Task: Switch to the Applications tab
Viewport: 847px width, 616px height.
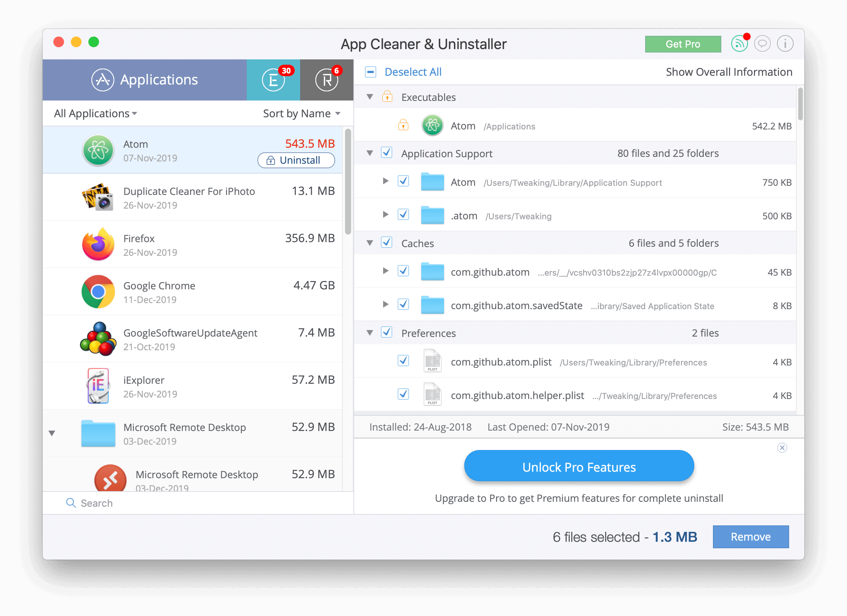Action: coord(145,80)
